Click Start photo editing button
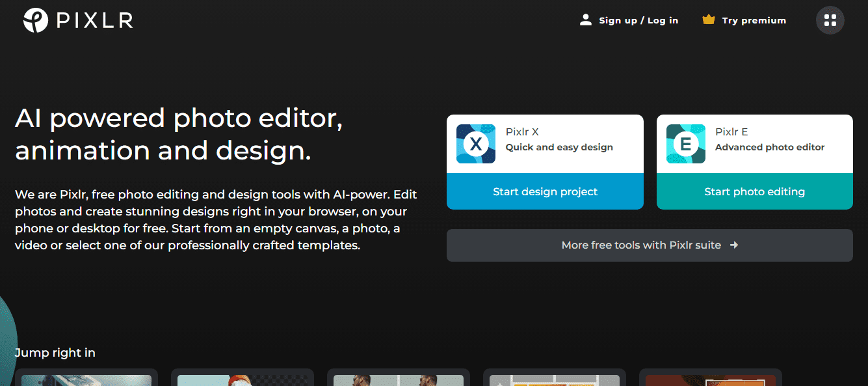 (755, 191)
